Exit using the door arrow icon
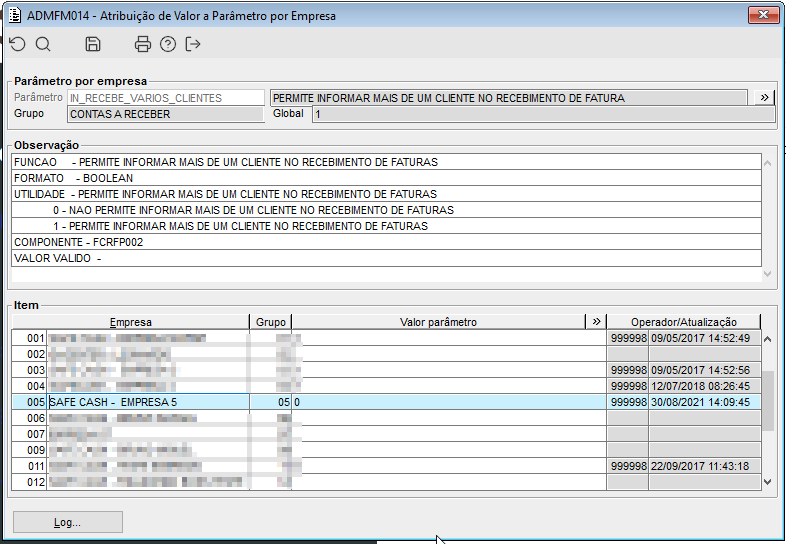 (193, 44)
